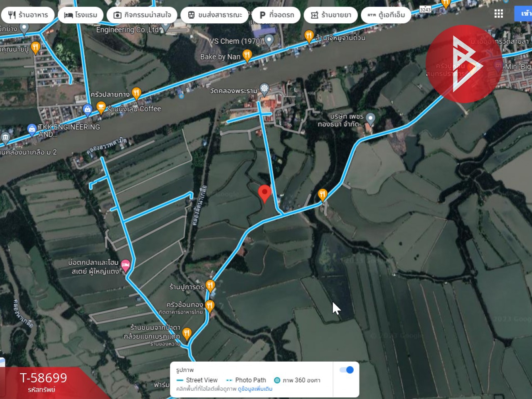Open the วัดคลองพระราม temple marker
532x399 pixels.
264,89
